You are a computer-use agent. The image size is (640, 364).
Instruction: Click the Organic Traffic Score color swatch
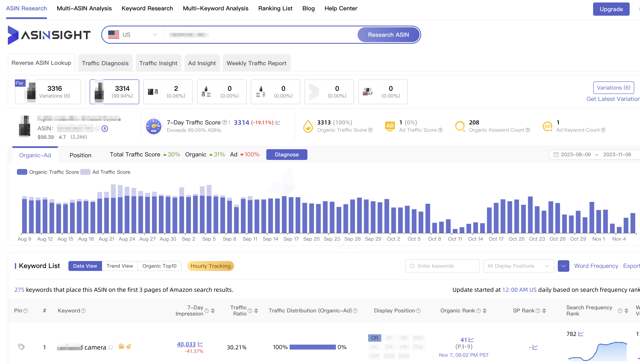click(x=22, y=172)
